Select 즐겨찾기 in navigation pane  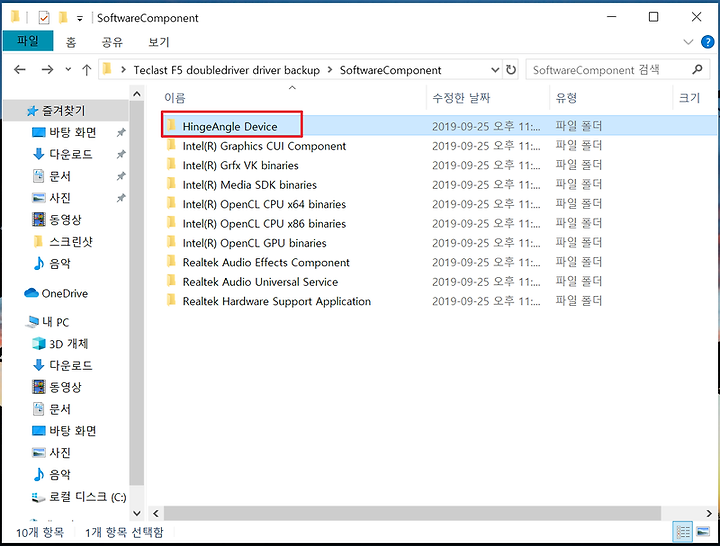click(x=64, y=111)
